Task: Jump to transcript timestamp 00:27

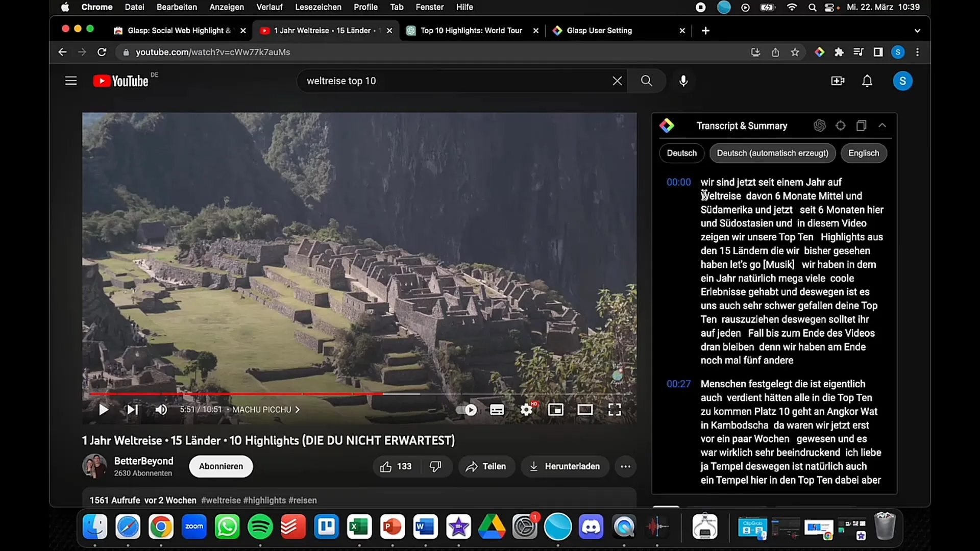Action: pyautogui.click(x=678, y=384)
